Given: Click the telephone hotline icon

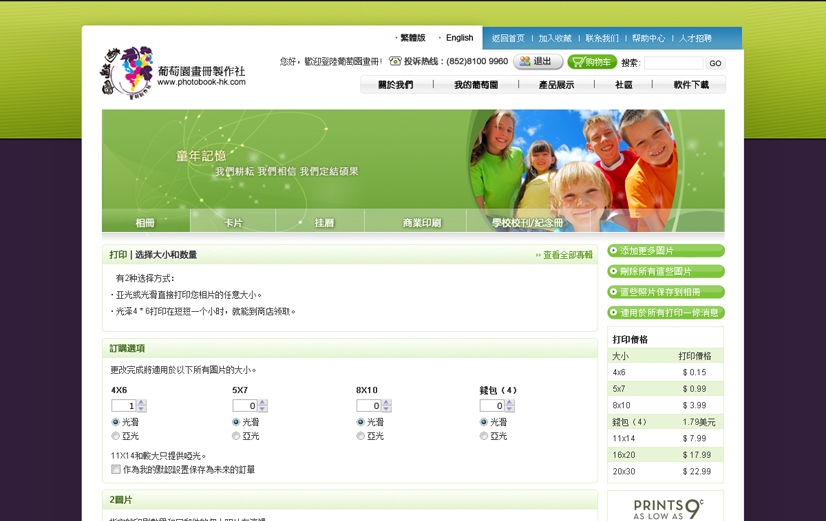Looking at the screenshot, I should (x=395, y=62).
